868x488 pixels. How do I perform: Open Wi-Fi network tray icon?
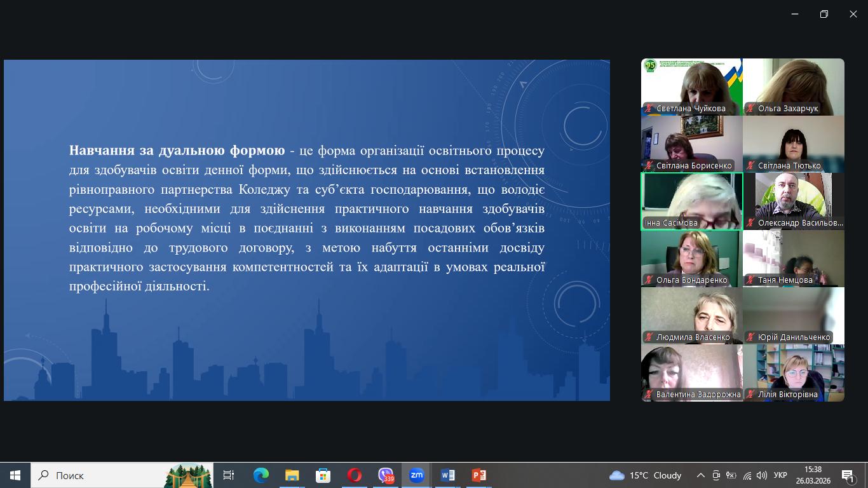pos(747,475)
